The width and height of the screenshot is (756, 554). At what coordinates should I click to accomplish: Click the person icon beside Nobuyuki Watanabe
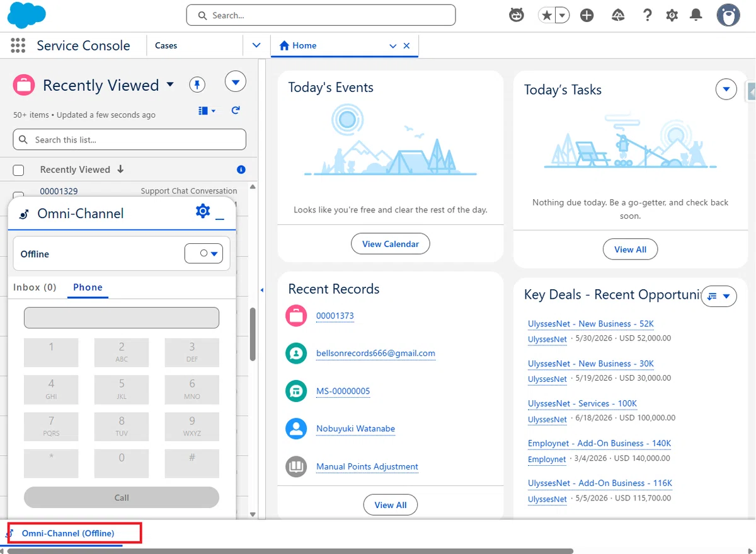[x=296, y=429]
